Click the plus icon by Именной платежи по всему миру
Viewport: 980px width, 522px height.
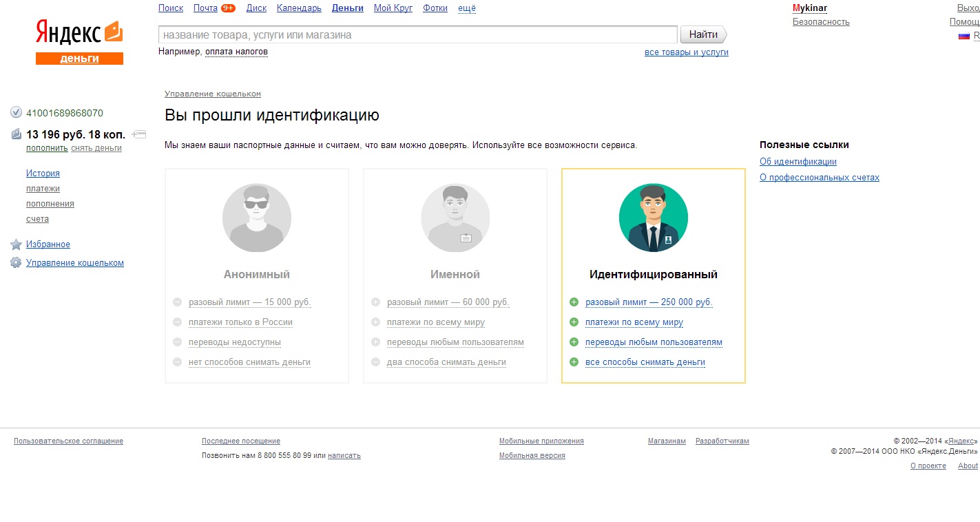coord(375,322)
